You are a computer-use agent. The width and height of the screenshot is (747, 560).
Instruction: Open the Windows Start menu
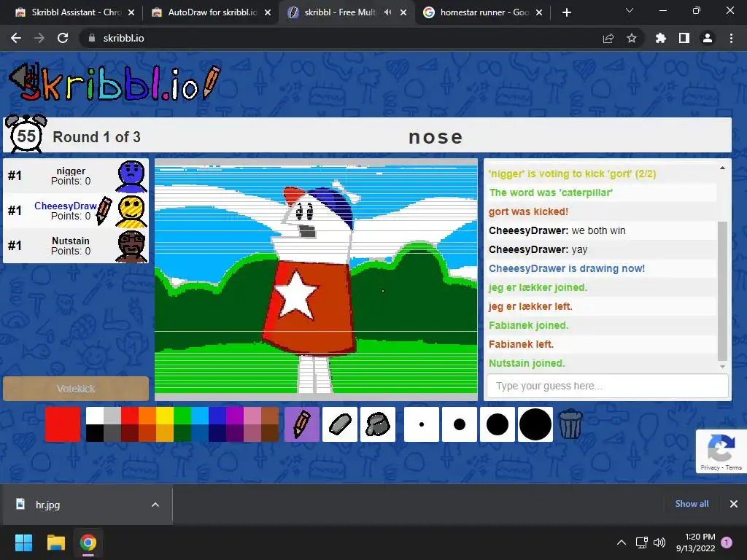pyautogui.click(x=23, y=542)
